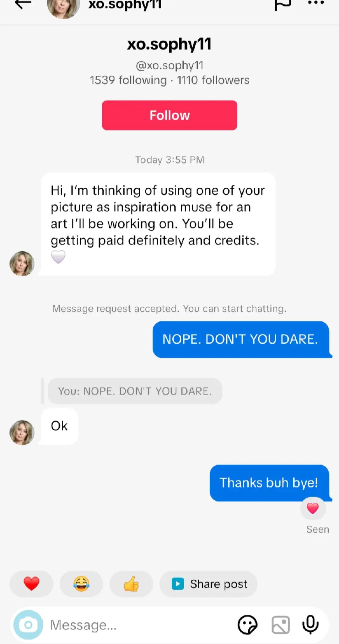Tap the Share post chip
Screen dimensions: 339x644
coord(208,584)
